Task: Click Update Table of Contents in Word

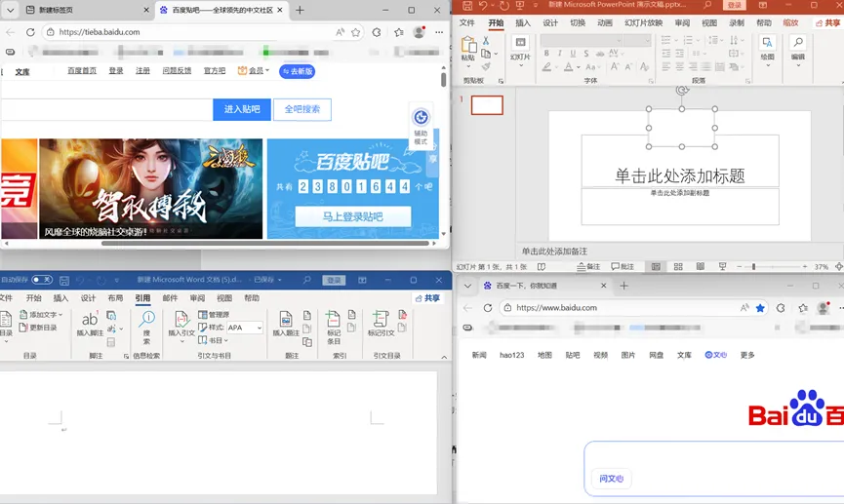Action: click(38, 327)
